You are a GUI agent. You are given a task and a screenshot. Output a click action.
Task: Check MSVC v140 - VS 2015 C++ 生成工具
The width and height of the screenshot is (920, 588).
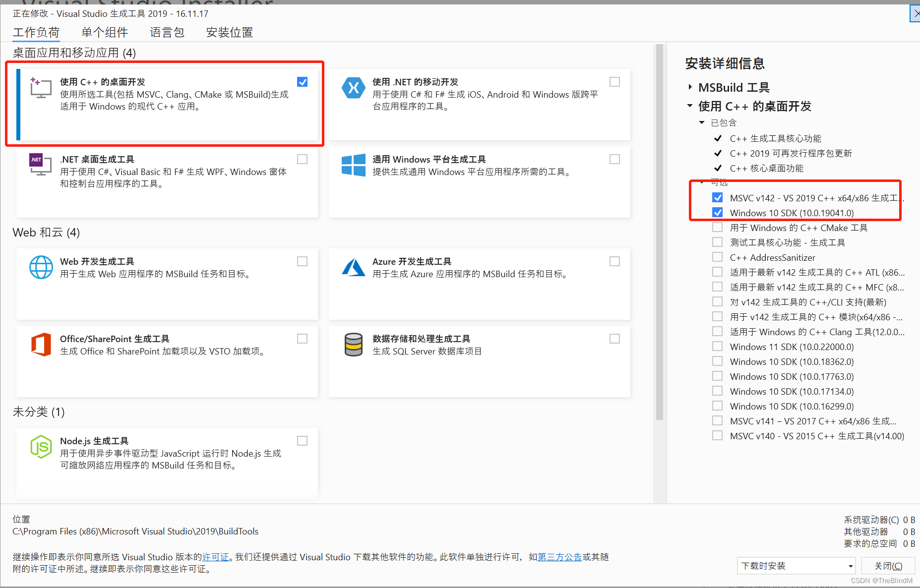(x=717, y=435)
